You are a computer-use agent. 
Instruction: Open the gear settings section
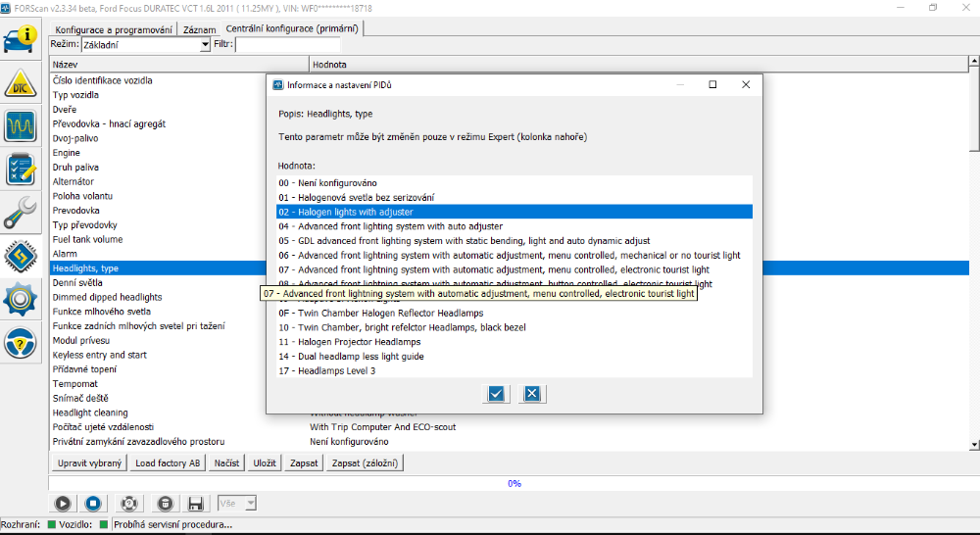(x=22, y=300)
